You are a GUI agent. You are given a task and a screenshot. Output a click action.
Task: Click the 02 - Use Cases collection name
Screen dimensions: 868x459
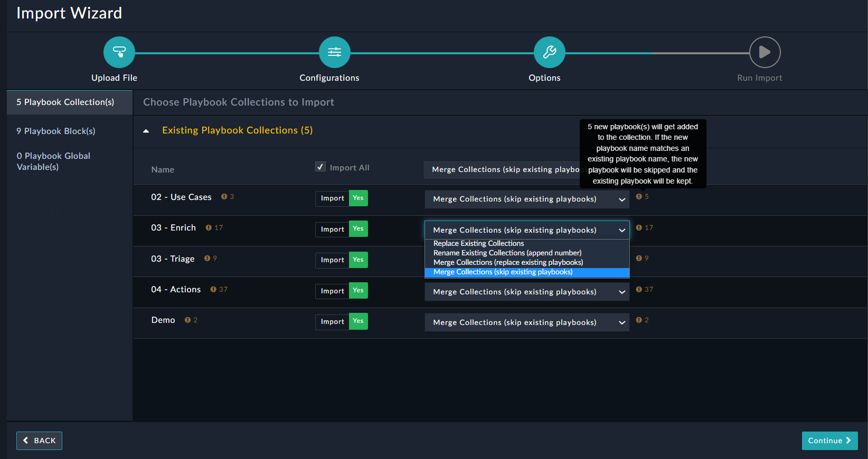(x=181, y=197)
